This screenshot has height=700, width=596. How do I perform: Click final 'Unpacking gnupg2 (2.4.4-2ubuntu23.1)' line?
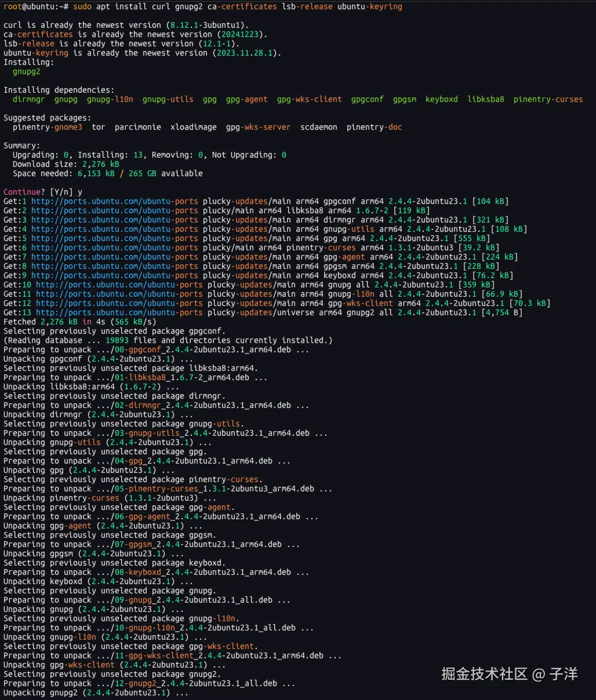(96, 693)
